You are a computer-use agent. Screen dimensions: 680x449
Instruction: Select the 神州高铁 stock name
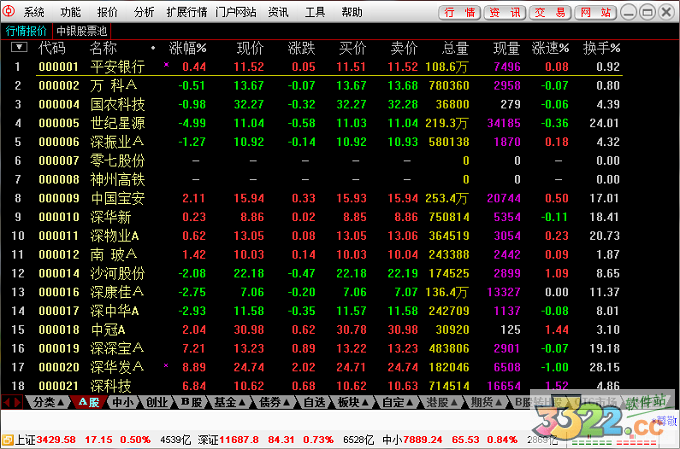(x=118, y=180)
